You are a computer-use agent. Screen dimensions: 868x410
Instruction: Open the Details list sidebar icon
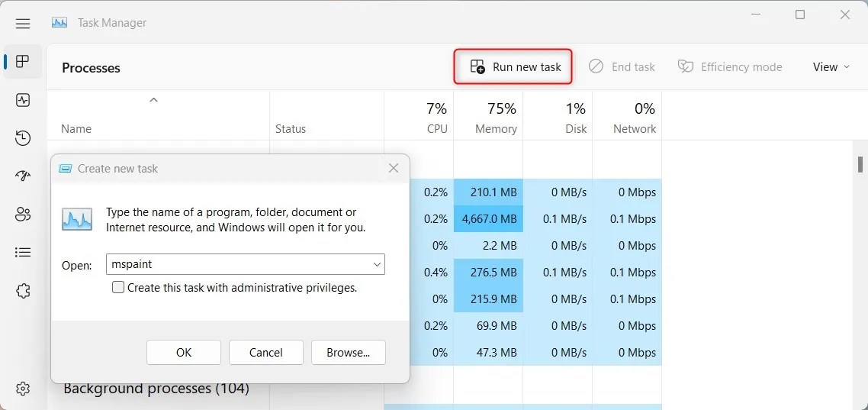pyautogui.click(x=23, y=253)
